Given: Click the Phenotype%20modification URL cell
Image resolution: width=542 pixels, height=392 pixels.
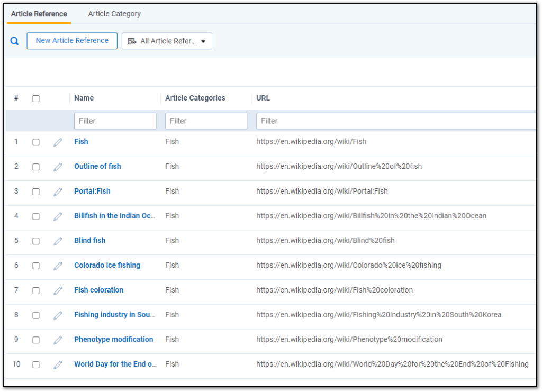Looking at the screenshot, I should coord(349,340).
